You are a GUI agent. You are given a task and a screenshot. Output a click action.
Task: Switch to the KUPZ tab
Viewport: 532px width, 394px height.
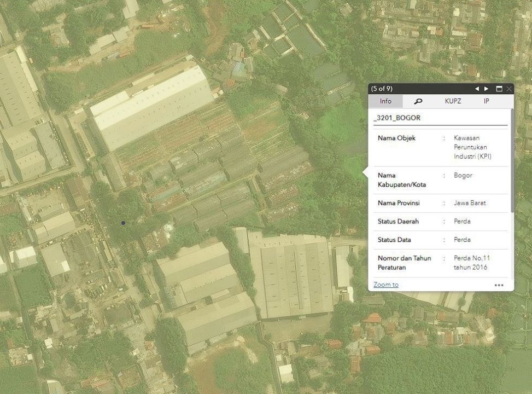pyautogui.click(x=453, y=101)
